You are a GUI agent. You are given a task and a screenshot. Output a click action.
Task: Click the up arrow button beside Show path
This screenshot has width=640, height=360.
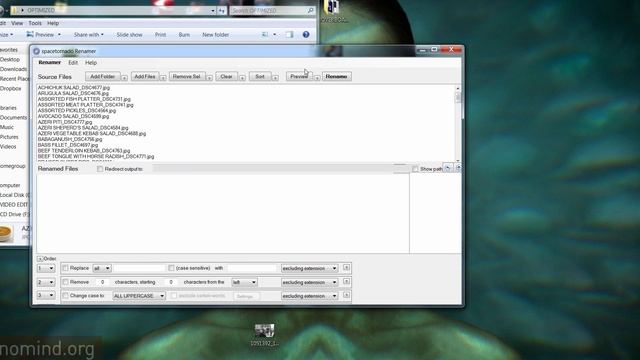(448, 168)
